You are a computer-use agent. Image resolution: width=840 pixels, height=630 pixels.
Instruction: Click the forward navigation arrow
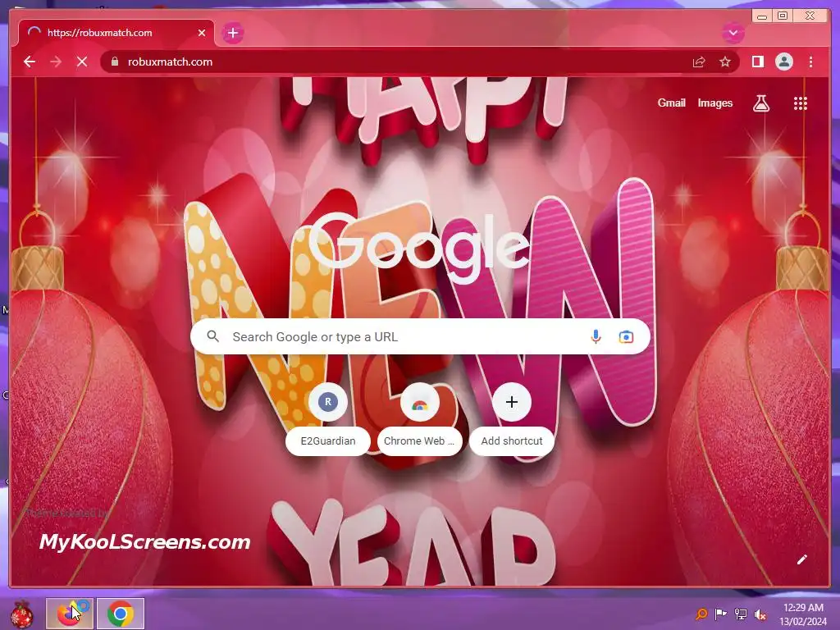coord(56,62)
